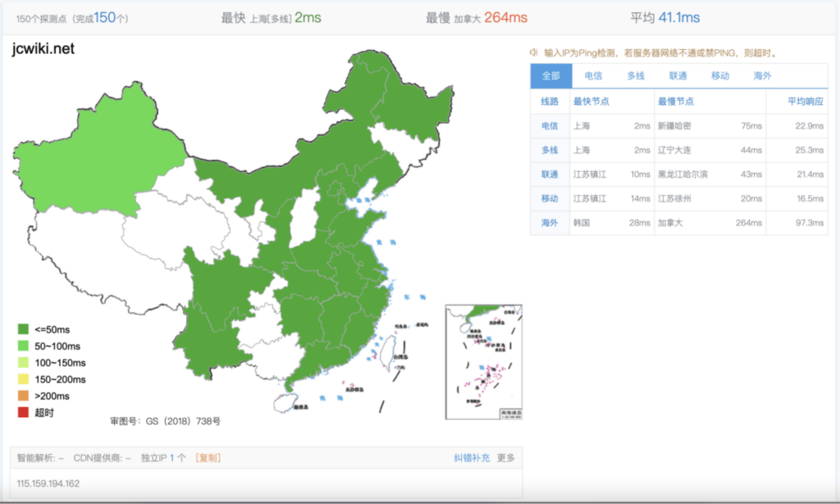Click the jcwiki.net domain title
This screenshot has width=840, height=504.
43,48
